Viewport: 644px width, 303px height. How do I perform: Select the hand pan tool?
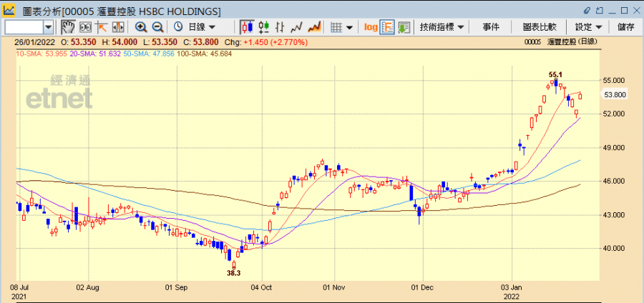click(68, 27)
